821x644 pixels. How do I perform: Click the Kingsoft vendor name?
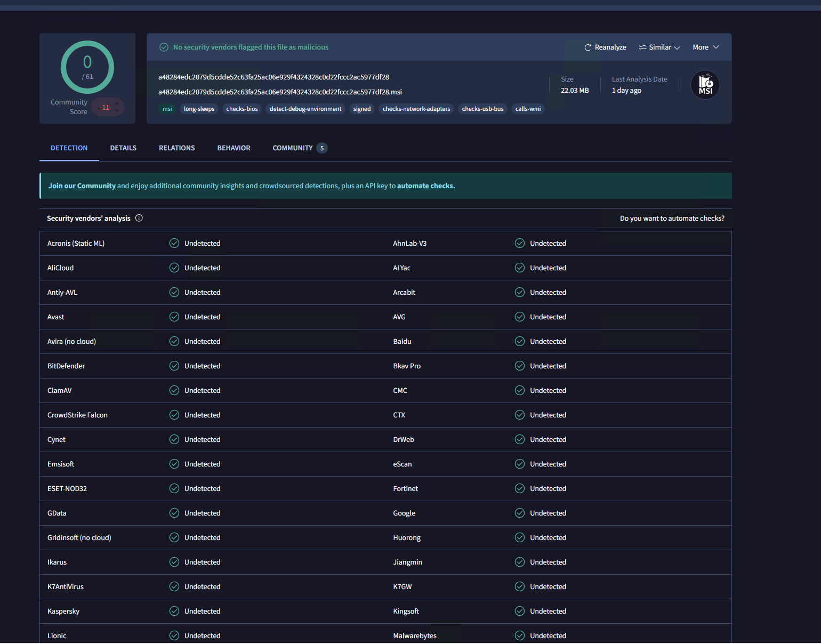[406, 611]
